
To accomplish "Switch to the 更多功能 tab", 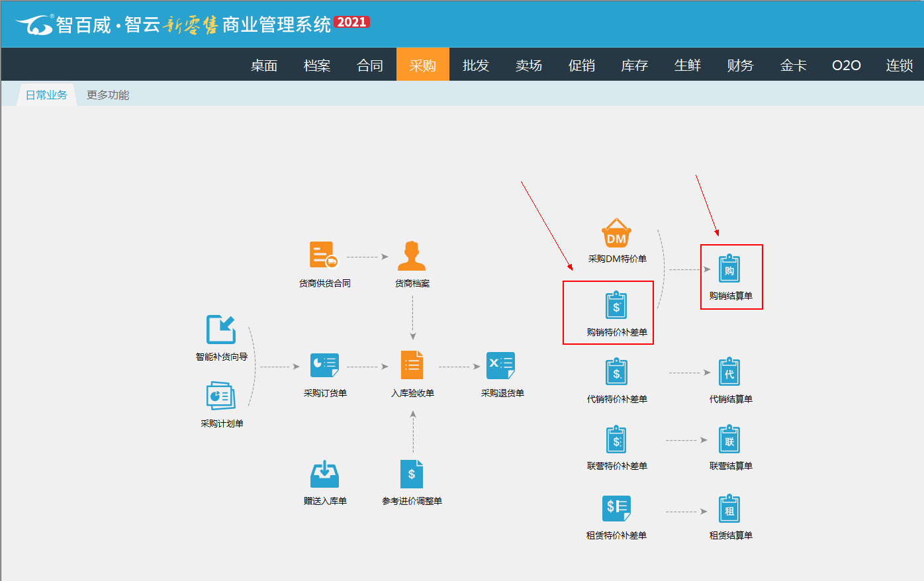I will coord(108,95).
